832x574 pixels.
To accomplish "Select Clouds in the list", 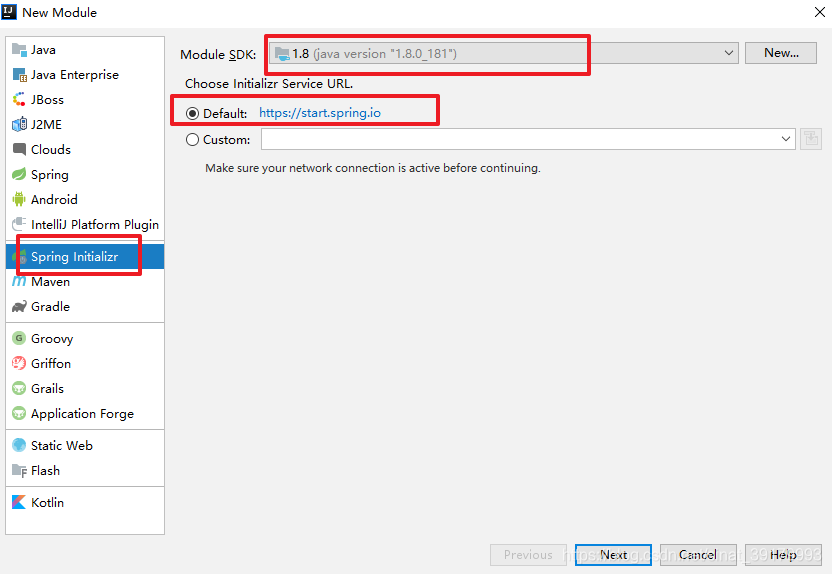I will click(x=85, y=150).
